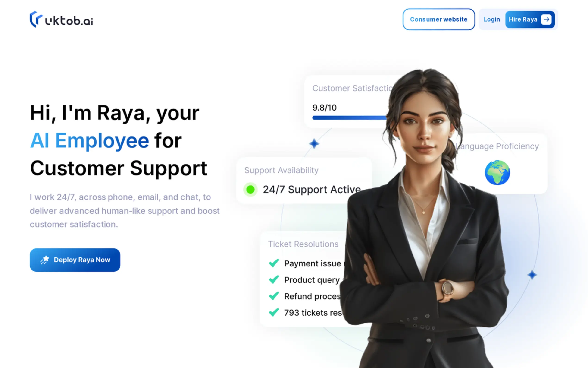This screenshot has height=368, width=588.
Task: Click the blue sparkle near Support Availability
Action: 314,144
